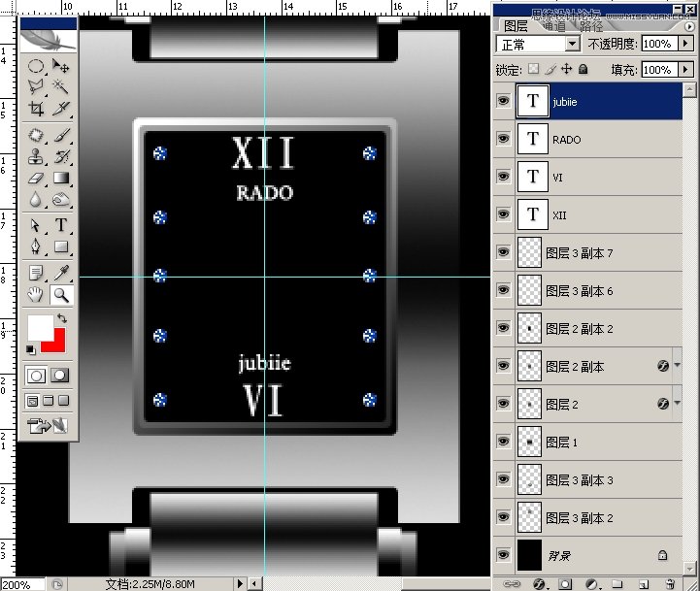Toggle lock transparent pixels
700x591 pixels.
click(x=533, y=69)
